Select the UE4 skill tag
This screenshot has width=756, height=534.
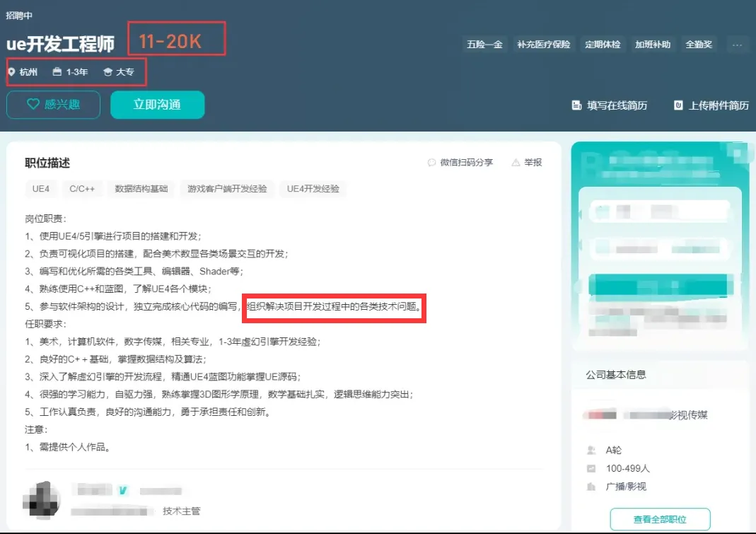(41, 189)
